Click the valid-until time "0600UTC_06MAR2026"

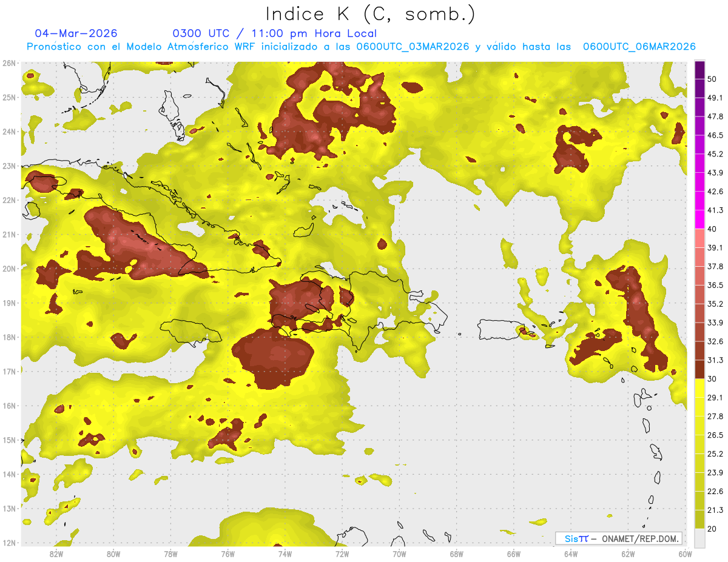click(x=639, y=47)
